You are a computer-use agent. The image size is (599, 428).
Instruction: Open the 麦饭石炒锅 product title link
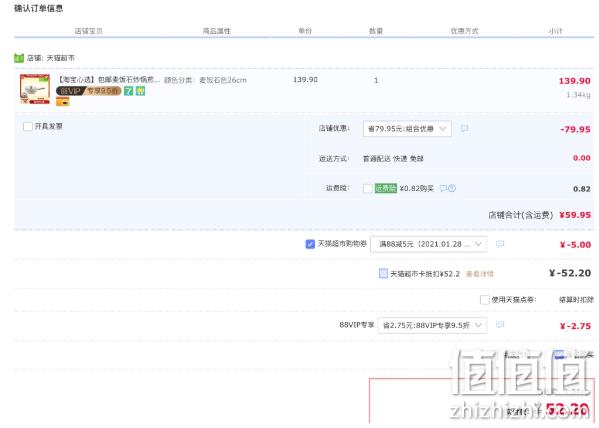point(109,80)
